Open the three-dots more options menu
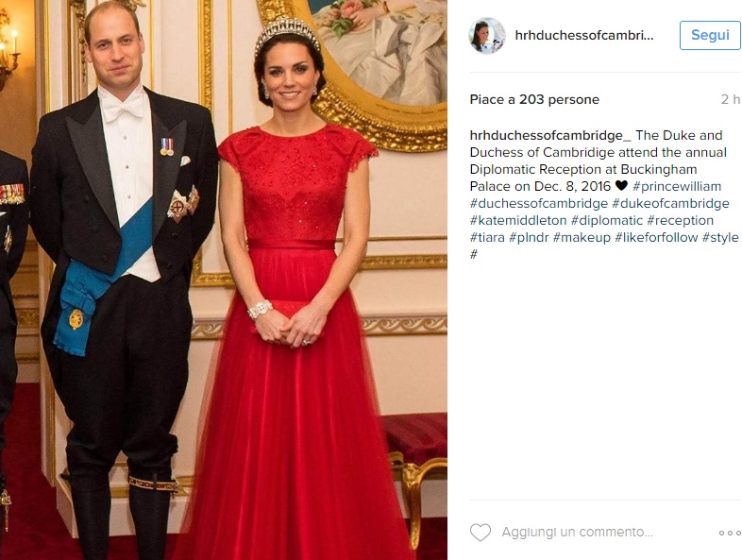This screenshot has height=560, width=742. tap(729, 533)
